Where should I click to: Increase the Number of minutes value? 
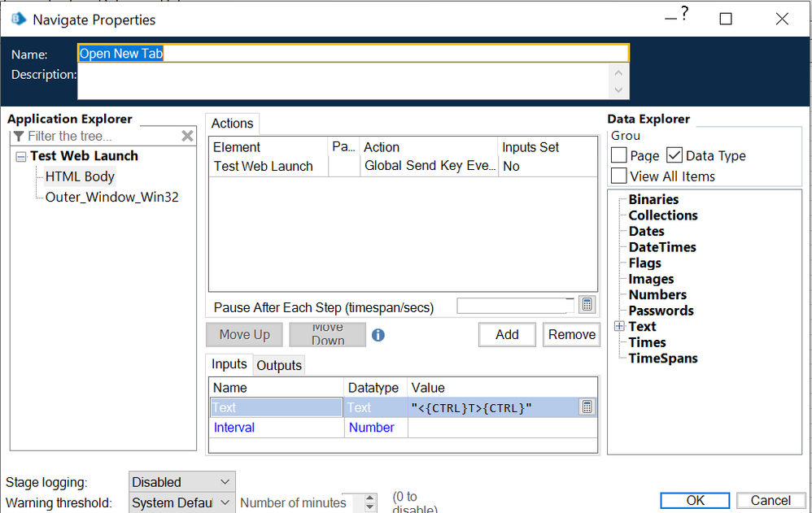(x=369, y=498)
